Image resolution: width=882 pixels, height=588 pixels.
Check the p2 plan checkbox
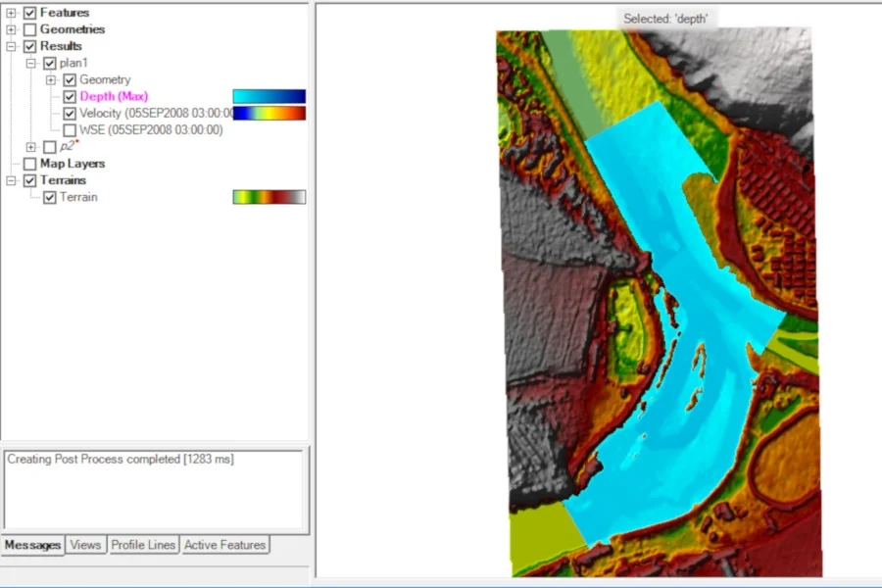pyautogui.click(x=50, y=147)
